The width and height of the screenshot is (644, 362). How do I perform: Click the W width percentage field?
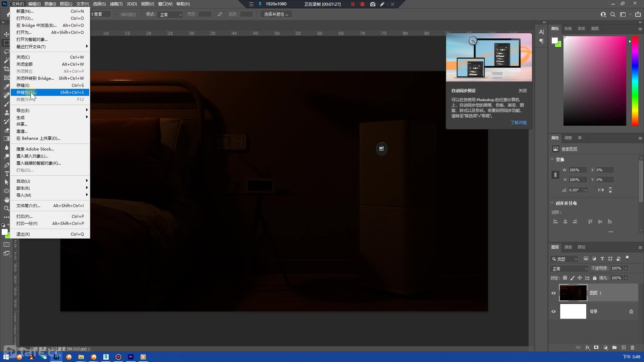[x=578, y=170]
